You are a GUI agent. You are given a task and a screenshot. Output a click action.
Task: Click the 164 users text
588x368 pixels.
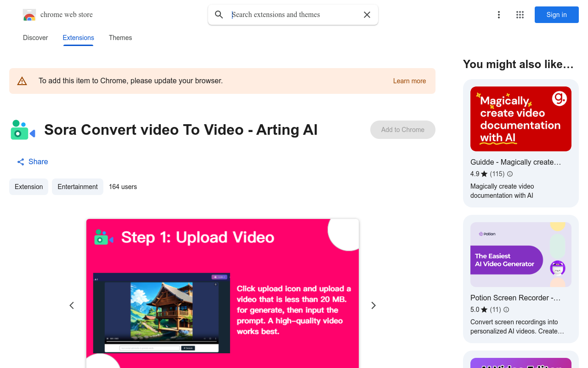click(x=123, y=187)
